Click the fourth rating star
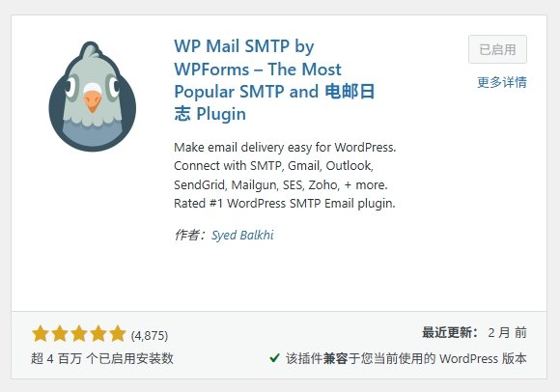The width and height of the screenshot is (560, 392). click(x=98, y=334)
